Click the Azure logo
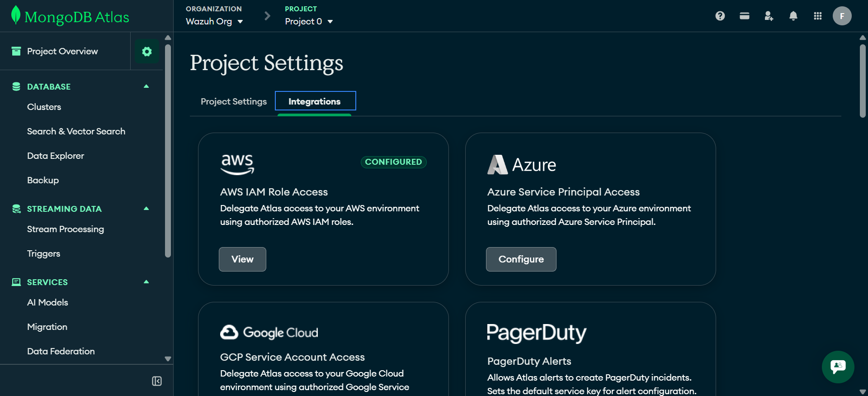The width and height of the screenshot is (868, 396). tap(522, 165)
